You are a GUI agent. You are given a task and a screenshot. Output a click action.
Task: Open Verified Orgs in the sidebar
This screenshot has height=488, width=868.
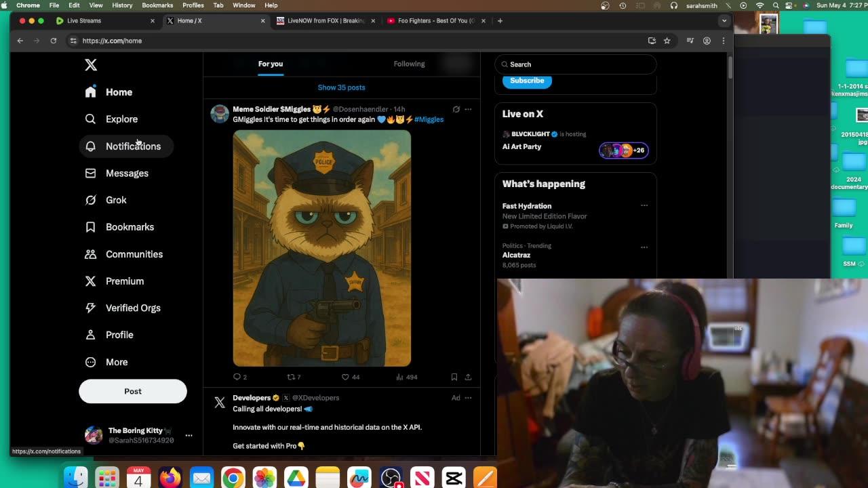pyautogui.click(x=123, y=308)
